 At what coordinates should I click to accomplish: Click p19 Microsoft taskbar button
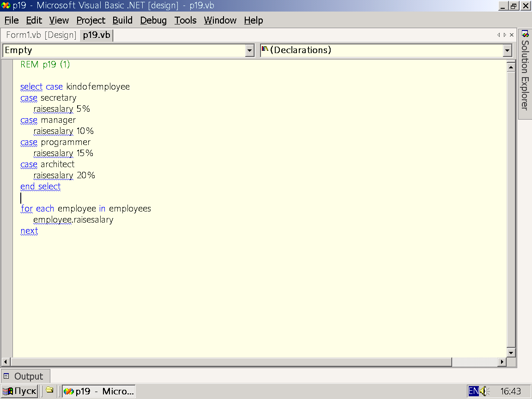click(x=99, y=391)
